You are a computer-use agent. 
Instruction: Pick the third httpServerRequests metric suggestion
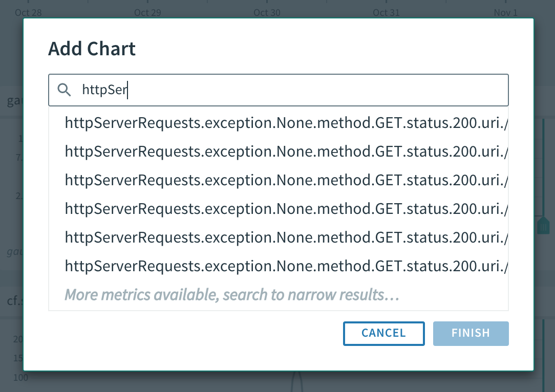click(x=287, y=180)
